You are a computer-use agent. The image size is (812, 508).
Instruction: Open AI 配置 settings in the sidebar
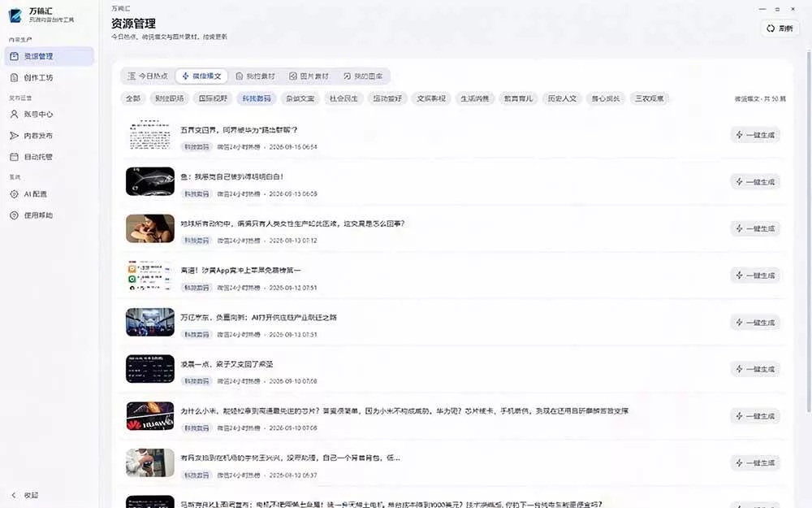click(x=50, y=194)
